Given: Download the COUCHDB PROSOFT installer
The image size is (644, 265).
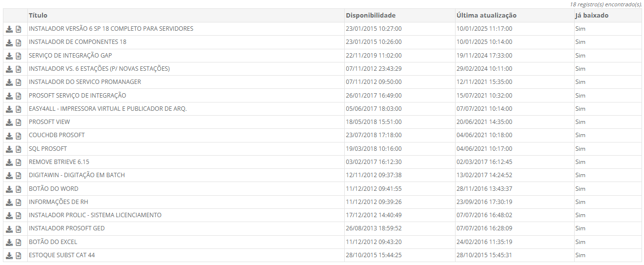Looking at the screenshot, I should (x=9, y=135).
